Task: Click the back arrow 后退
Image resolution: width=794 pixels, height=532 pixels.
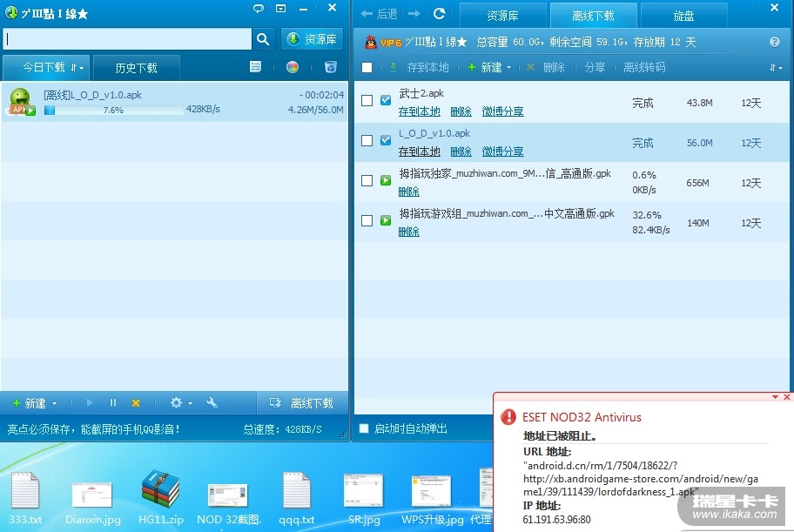Action: (x=380, y=14)
